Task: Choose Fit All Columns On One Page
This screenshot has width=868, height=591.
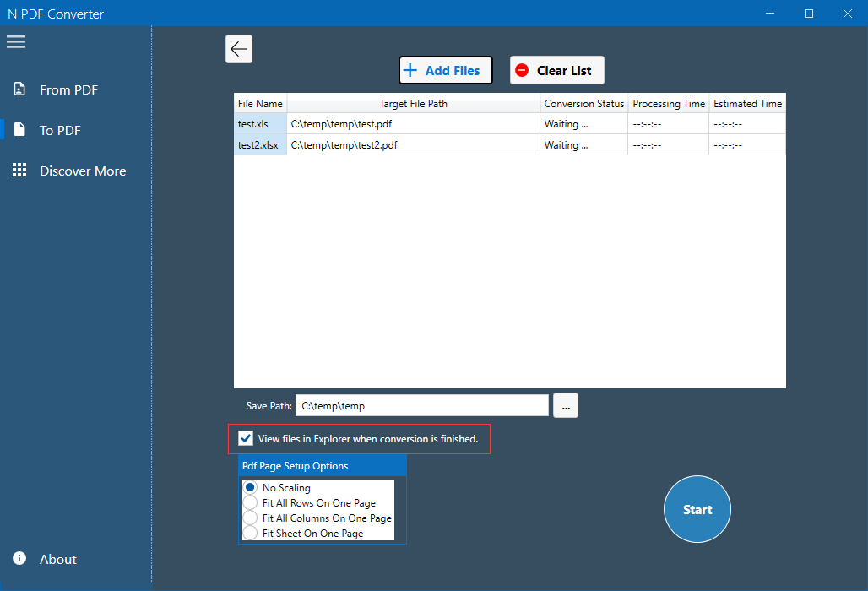Action: (250, 518)
